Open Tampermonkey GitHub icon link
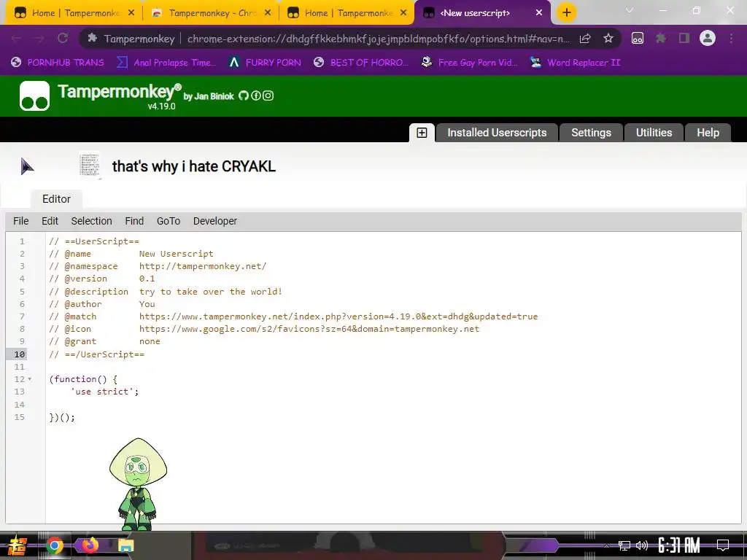The width and height of the screenshot is (747, 560). 244,96
